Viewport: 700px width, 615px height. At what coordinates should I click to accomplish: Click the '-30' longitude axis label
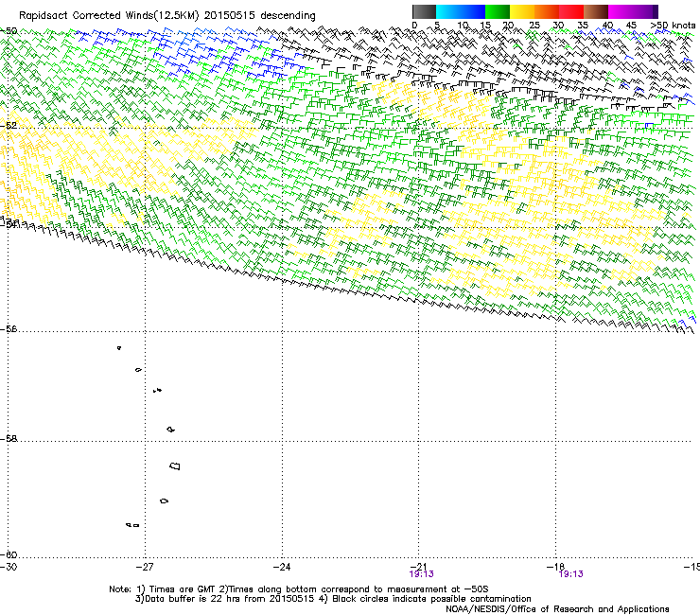coord(9,567)
